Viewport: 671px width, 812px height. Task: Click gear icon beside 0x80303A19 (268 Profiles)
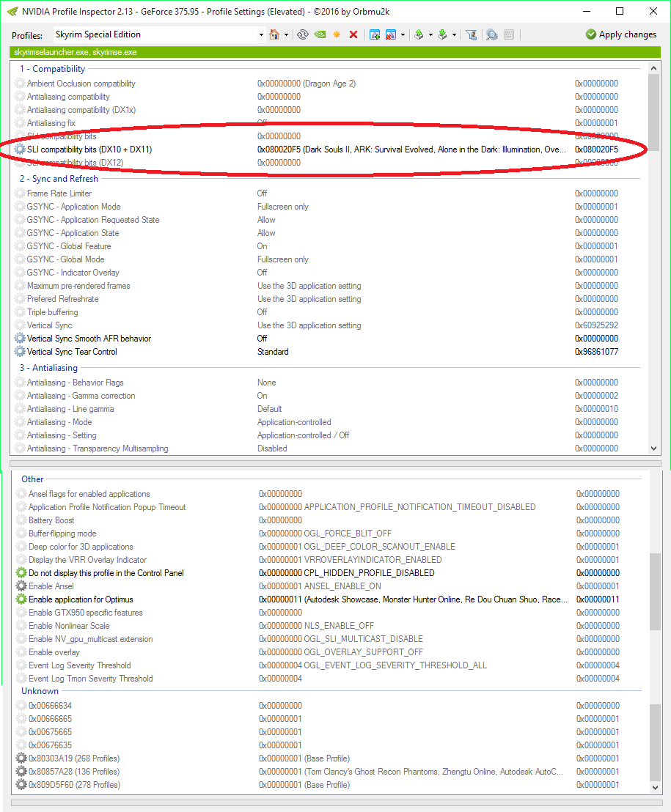pyautogui.click(x=21, y=759)
